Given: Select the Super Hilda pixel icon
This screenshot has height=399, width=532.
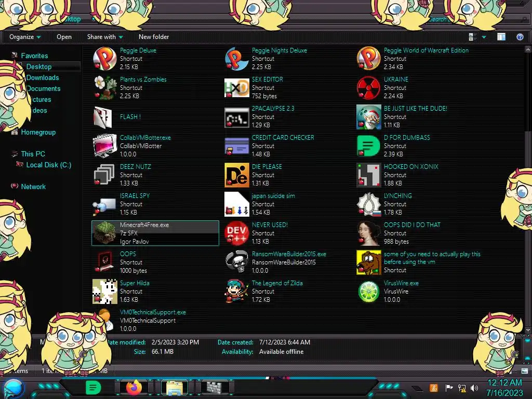Looking at the screenshot, I should [105, 291].
